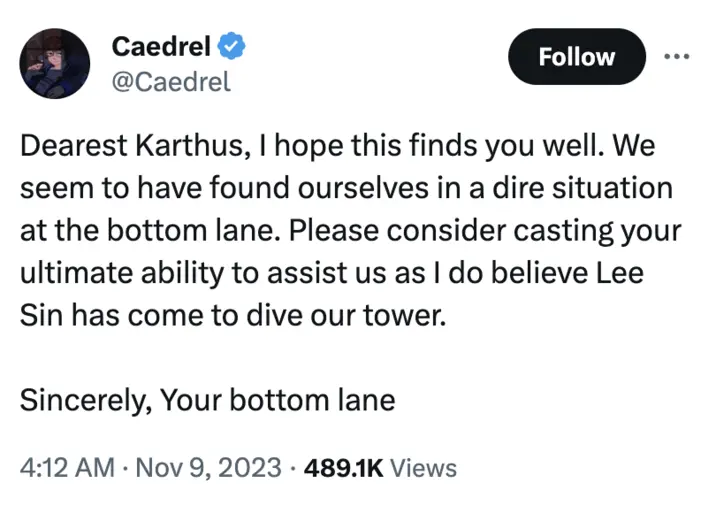
Task: Open the three-dot more options menu
Action: click(677, 57)
